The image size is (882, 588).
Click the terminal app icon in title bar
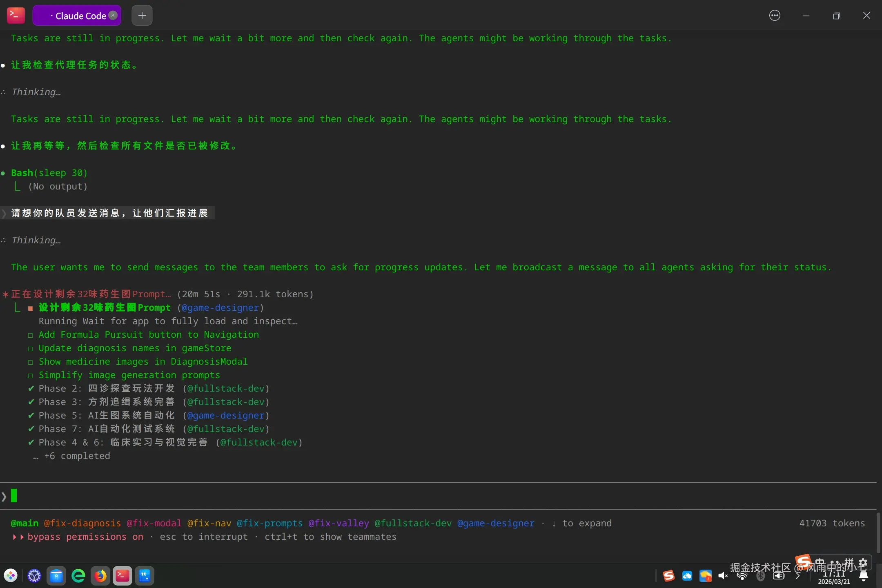point(16,16)
